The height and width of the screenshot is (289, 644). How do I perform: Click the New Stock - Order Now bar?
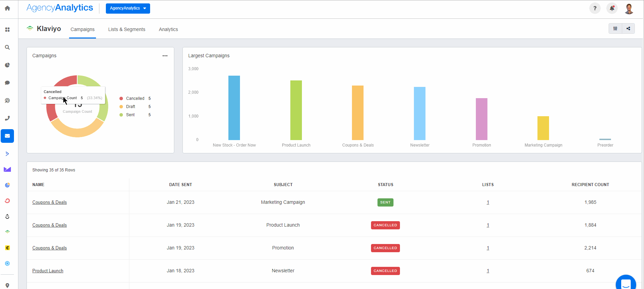click(x=234, y=108)
